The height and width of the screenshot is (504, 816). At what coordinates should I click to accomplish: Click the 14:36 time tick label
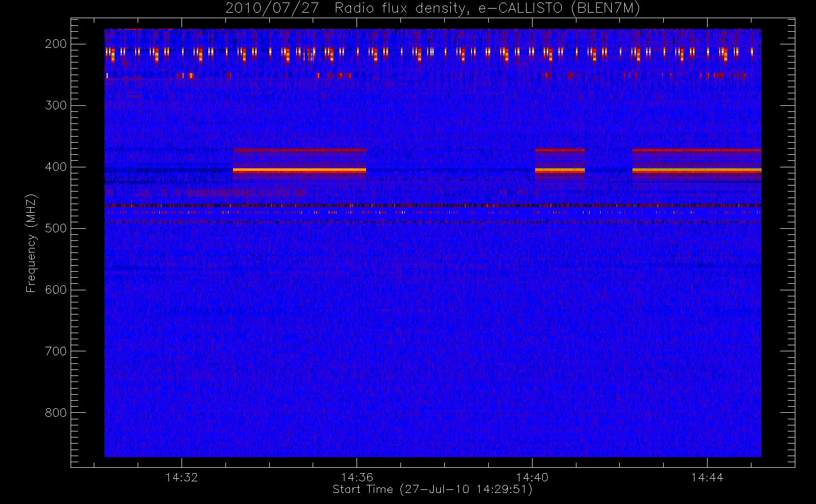tap(357, 477)
